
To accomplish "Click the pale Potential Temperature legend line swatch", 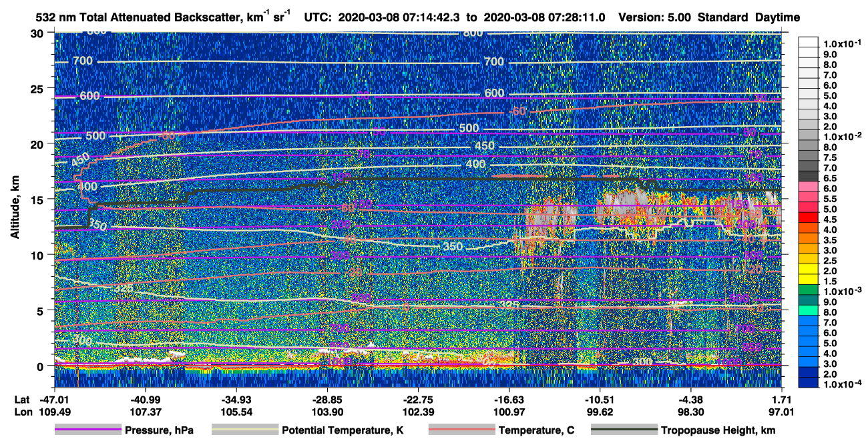I will pos(244,430).
